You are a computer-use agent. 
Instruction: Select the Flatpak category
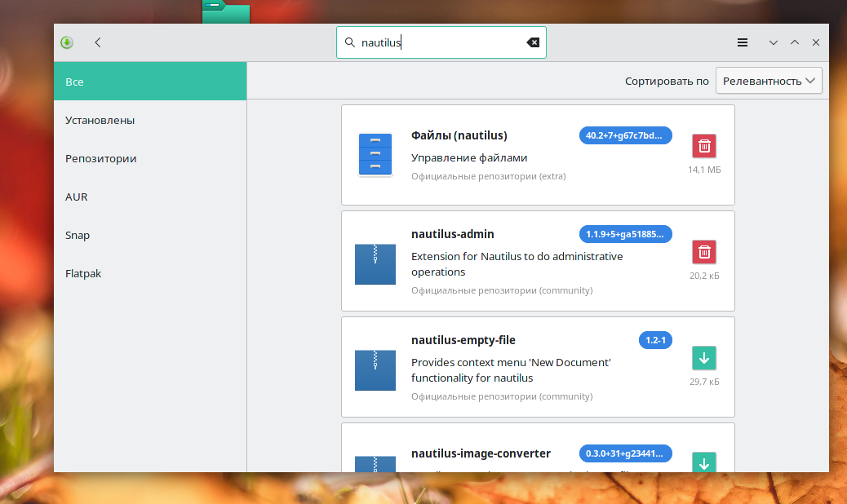coord(150,273)
